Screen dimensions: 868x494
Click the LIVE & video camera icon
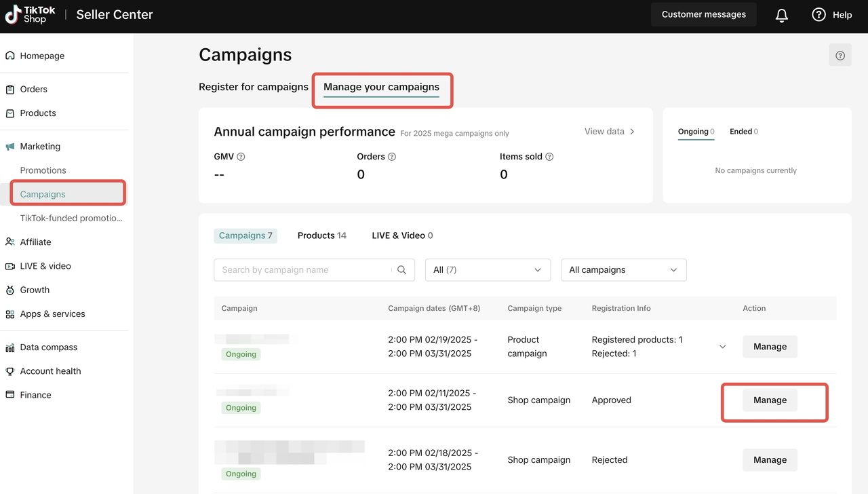10,266
